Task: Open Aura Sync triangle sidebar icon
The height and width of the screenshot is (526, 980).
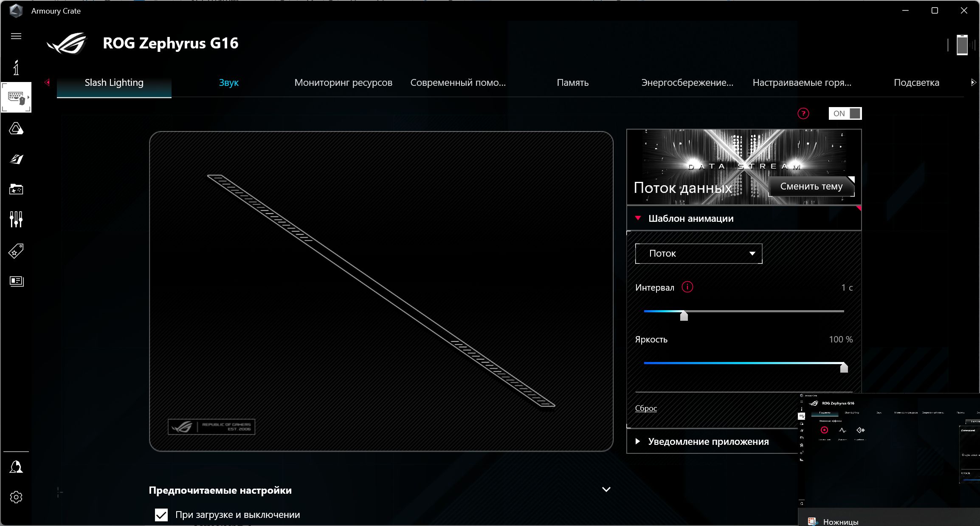Action: [x=16, y=128]
